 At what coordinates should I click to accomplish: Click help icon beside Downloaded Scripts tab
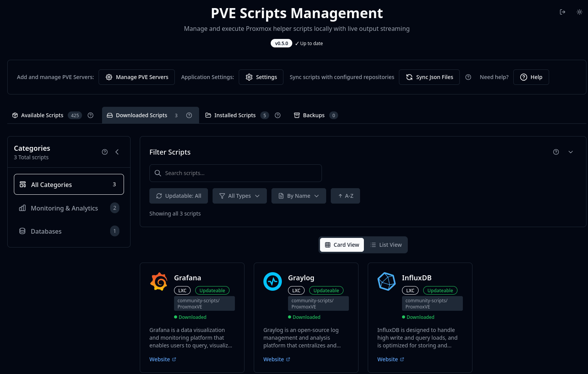pyautogui.click(x=189, y=115)
